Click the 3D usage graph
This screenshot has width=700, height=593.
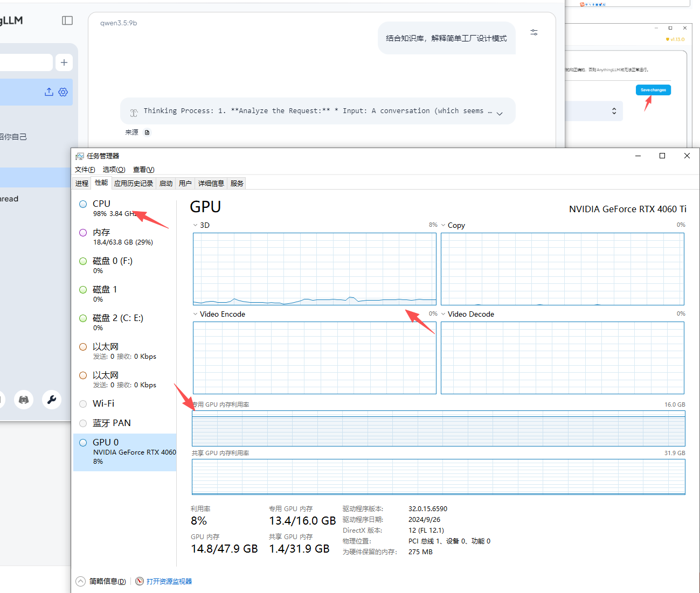(x=315, y=269)
